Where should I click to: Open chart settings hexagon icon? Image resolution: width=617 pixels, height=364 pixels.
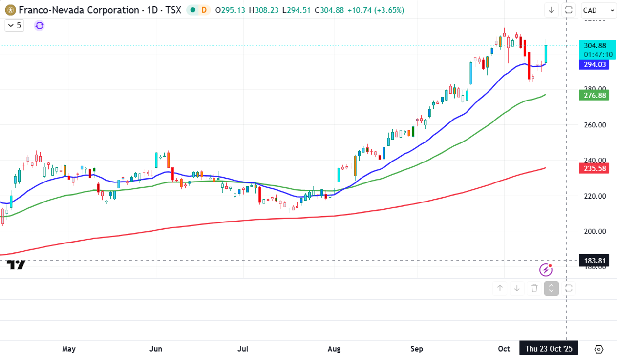[599, 349]
